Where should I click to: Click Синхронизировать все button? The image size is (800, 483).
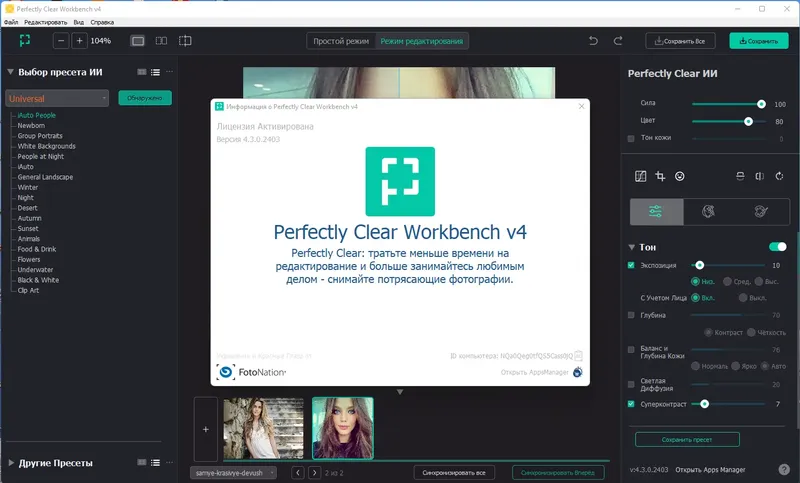[x=454, y=473]
